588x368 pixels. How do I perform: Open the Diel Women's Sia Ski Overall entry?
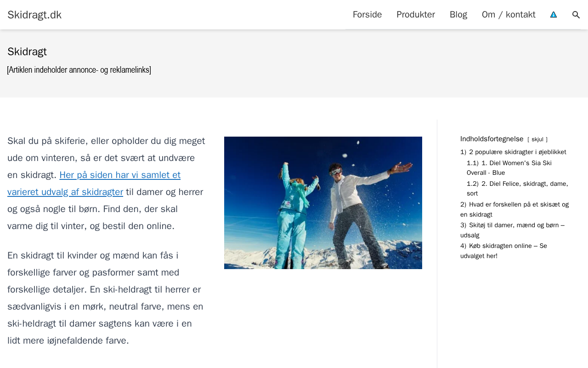coord(509,168)
